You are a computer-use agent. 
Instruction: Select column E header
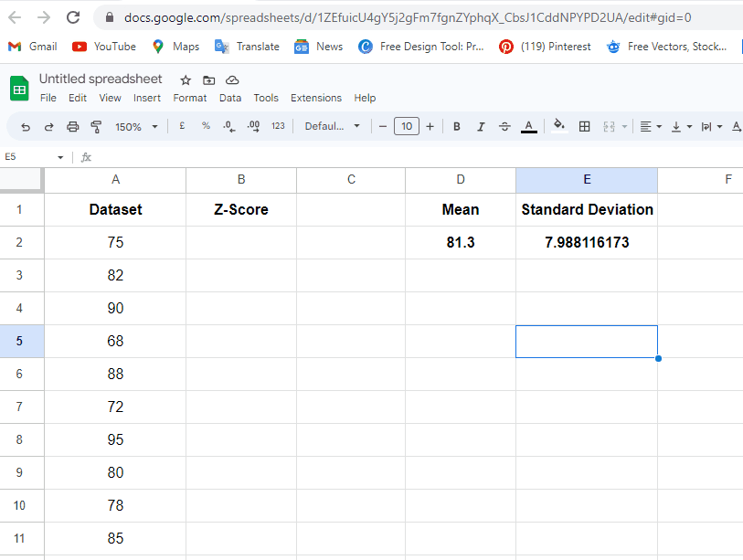click(x=587, y=180)
